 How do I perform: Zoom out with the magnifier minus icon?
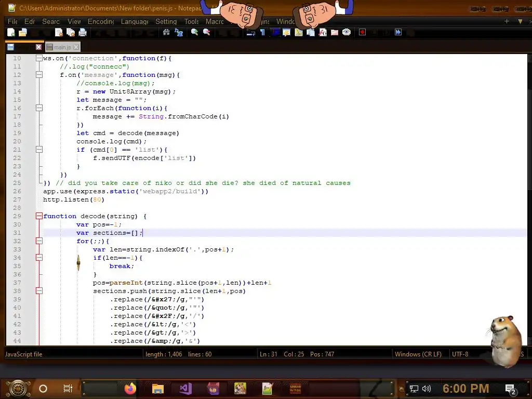coord(206,33)
